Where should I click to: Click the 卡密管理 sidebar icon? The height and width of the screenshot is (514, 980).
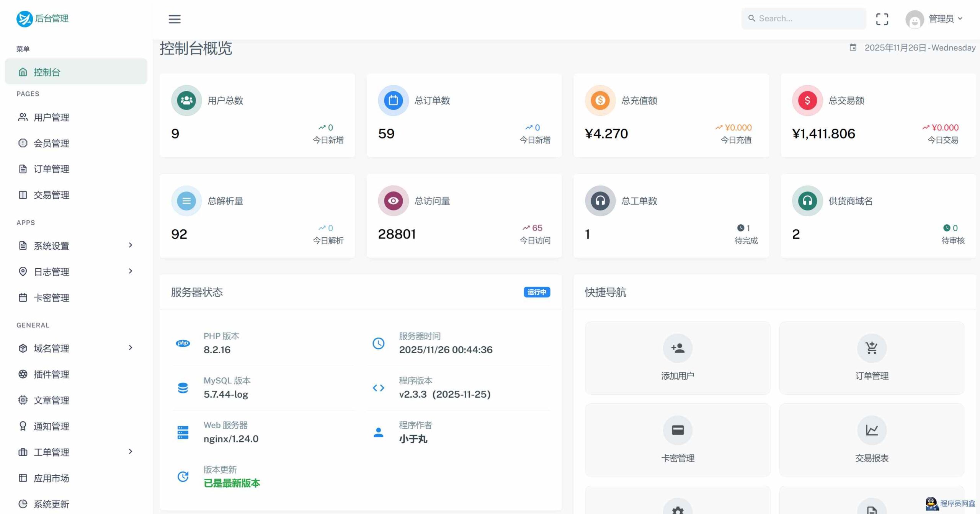point(23,297)
